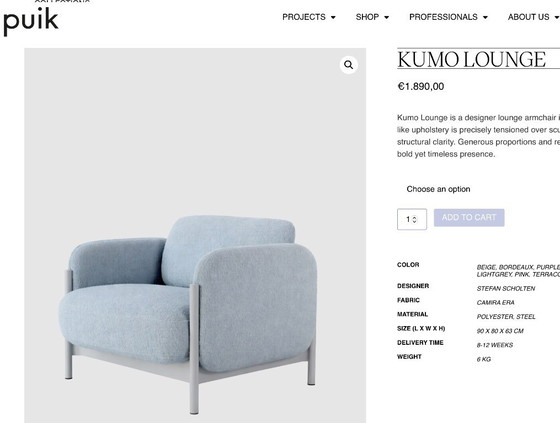The height and width of the screenshot is (423, 560).
Task: Open the puik logo homepage link
Action: pos(31,21)
